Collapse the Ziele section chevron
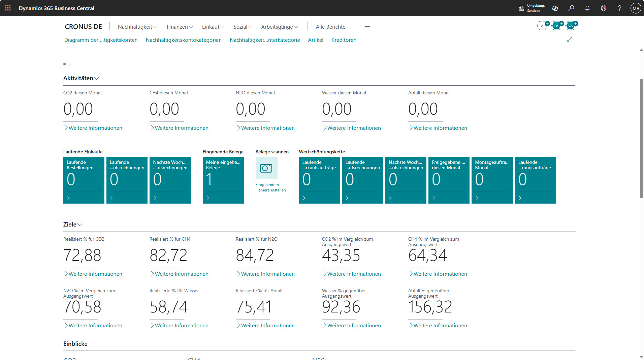Image resolution: width=644 pixels, height=360 pixels. click(x=80, y=224)
